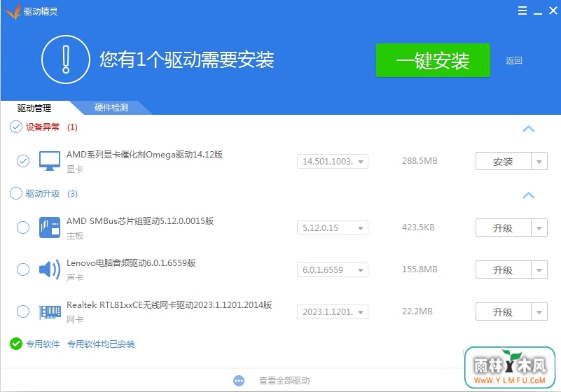
Task: Toggle the 驱动升级 group checkbox
Action: tap(15, 193)
